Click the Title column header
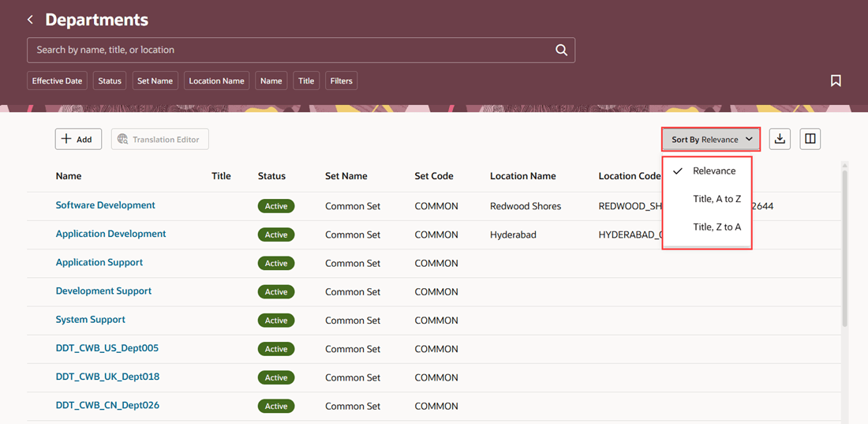The width and height of the screenshot is (868, 424). (222, 176)
